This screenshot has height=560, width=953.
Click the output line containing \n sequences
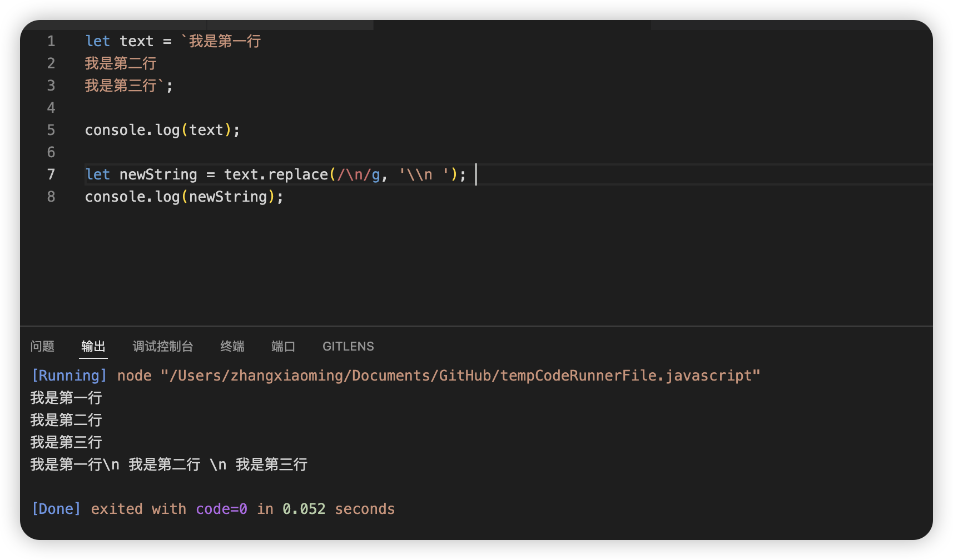point(168,464)
